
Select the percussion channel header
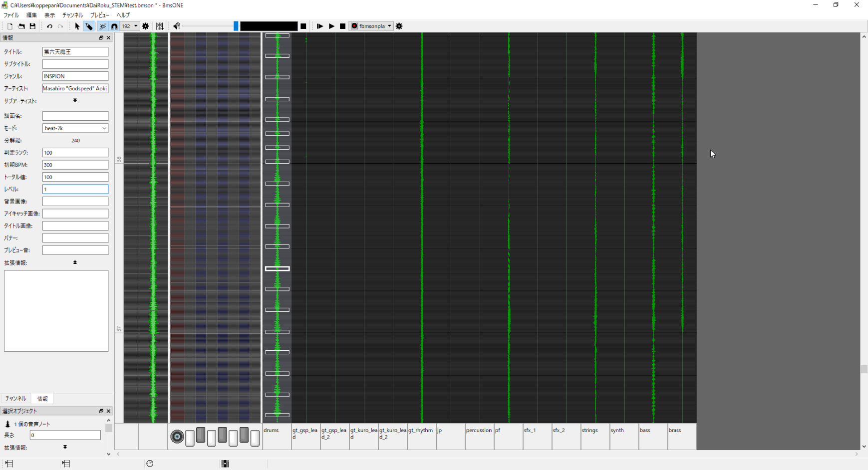click(x=480, y=437)
